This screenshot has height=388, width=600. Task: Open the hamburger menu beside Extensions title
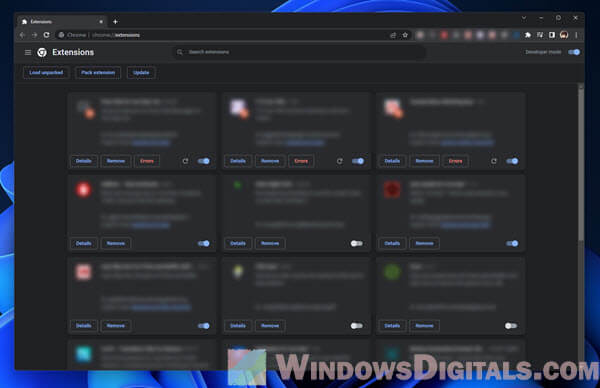pyautogui.click(x=28, y=52)
